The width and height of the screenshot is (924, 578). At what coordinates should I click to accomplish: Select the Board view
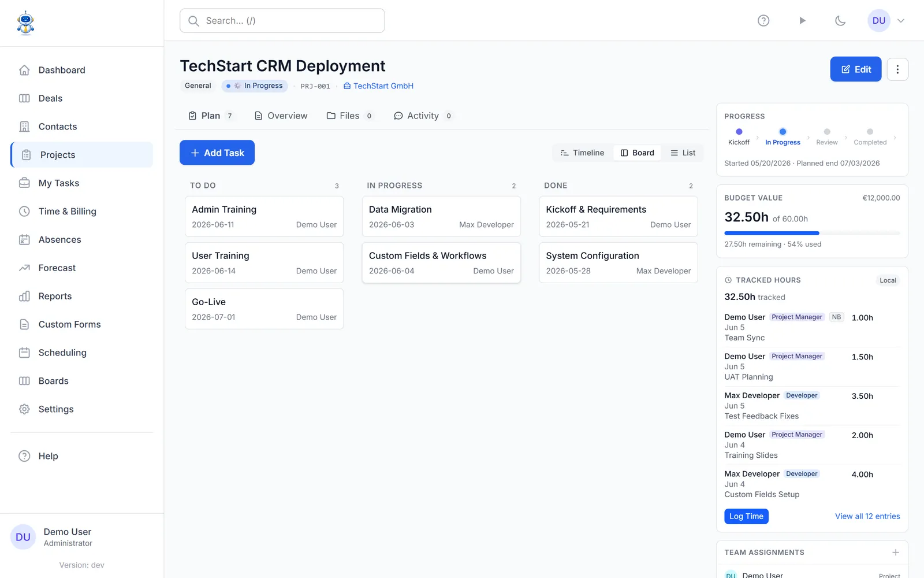click(637, 153)
